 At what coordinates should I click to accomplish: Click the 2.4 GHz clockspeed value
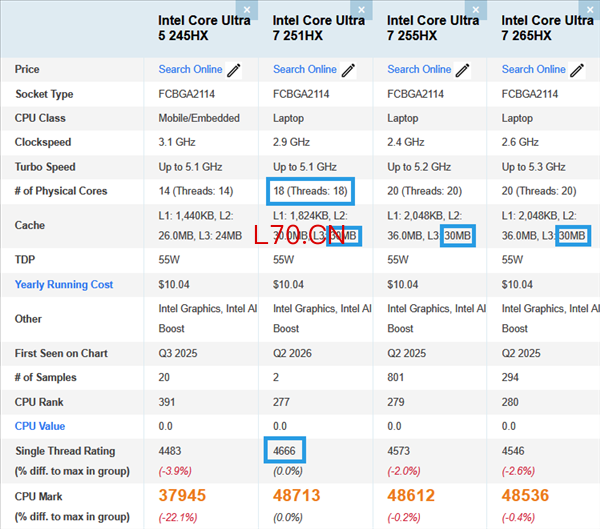pos(406,142)
